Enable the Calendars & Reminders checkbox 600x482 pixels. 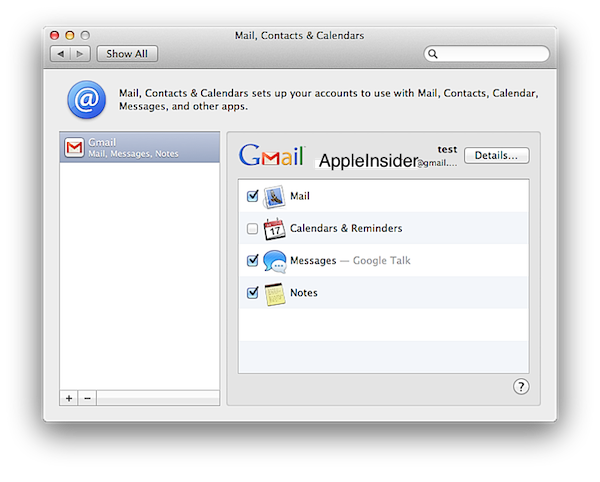click(252, 229)
